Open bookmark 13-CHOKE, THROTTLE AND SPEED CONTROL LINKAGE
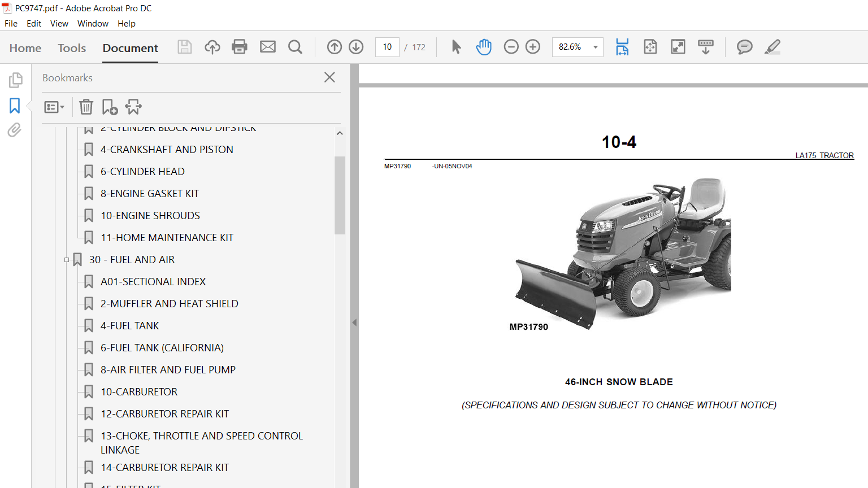Viewport: 868px width, 488px height. pos(202,443)
